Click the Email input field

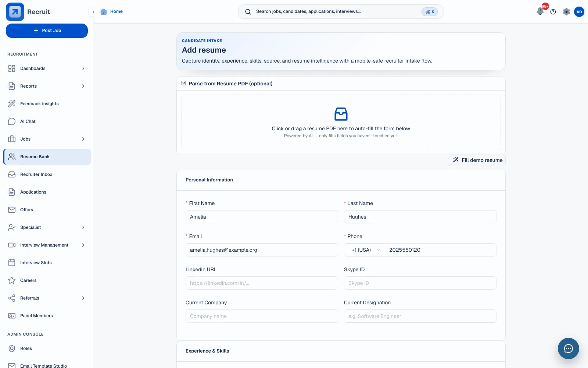(x=262, y=250)
